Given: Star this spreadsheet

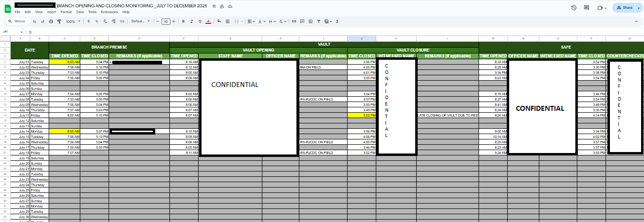Looking at the screenshot, I should click(x=214, y=6).
